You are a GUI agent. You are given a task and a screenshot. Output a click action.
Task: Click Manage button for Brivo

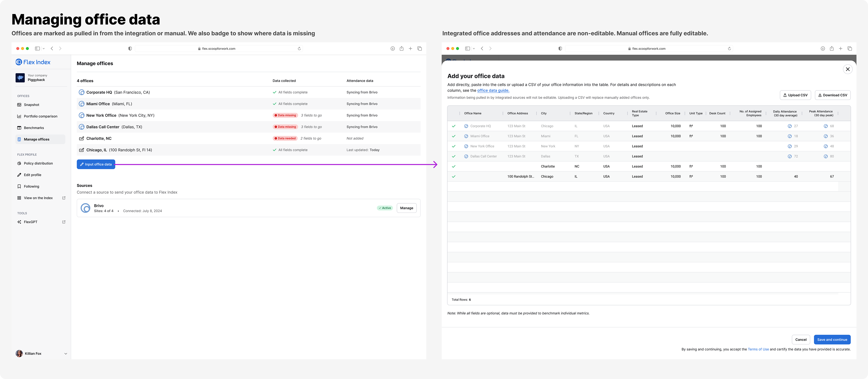406,208
